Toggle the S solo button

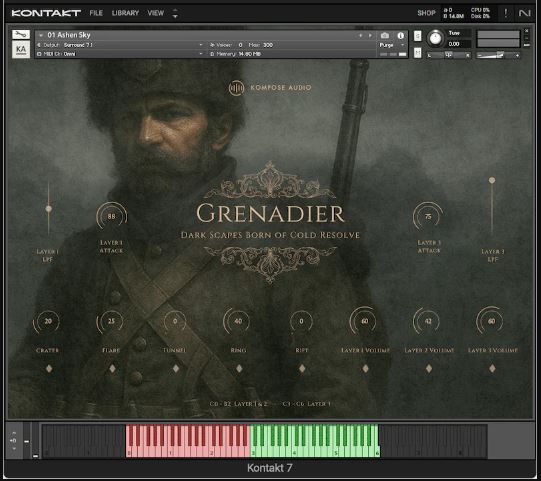pyautogui.click(x=417, y=36)
